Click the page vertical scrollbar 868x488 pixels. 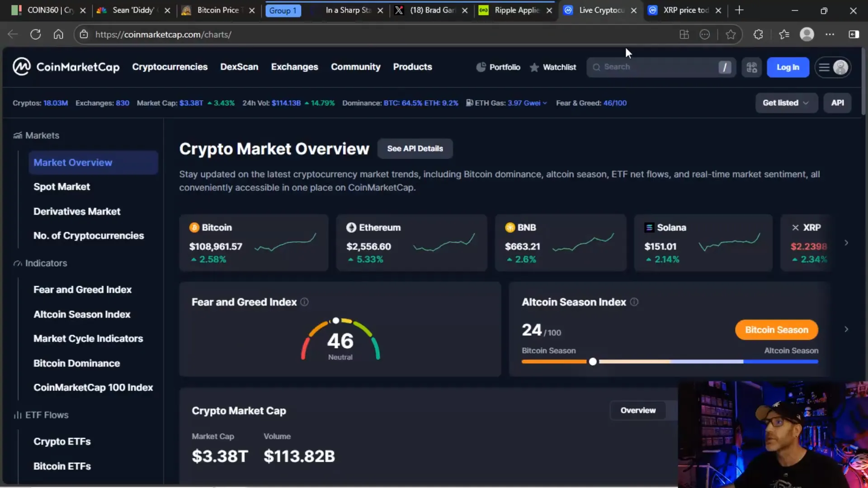click(x=863, y=81)
